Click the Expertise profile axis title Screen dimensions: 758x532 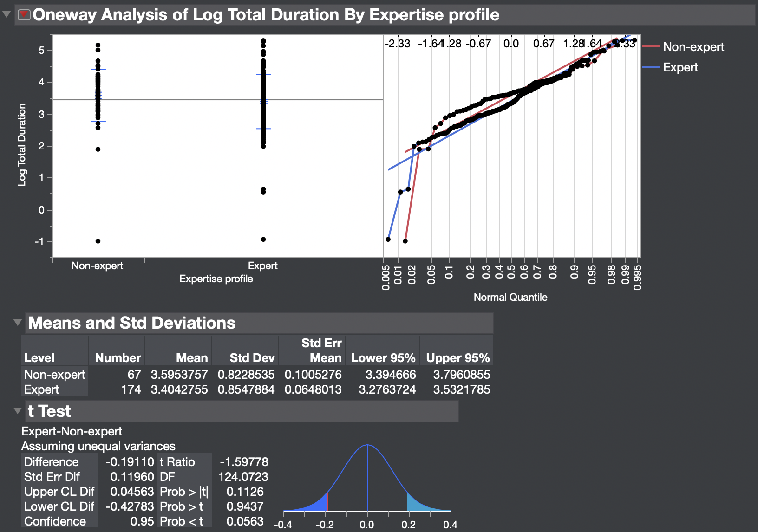click(x=216, y=279)
